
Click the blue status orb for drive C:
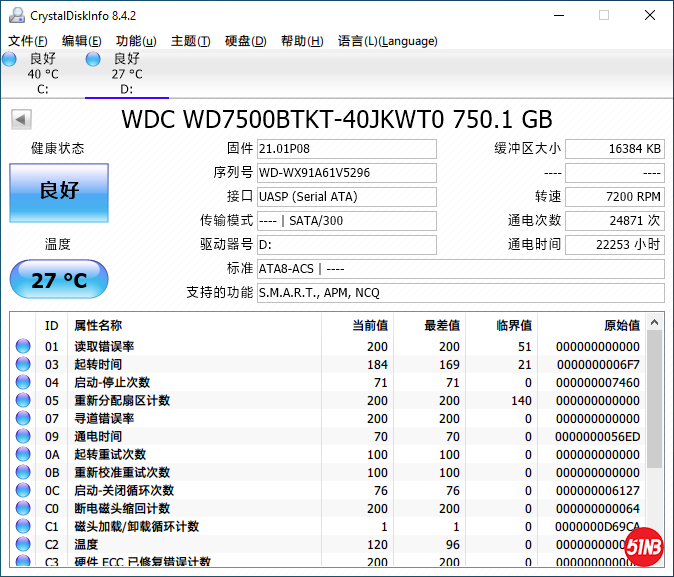pyautogui.click(x=9, y=59)
